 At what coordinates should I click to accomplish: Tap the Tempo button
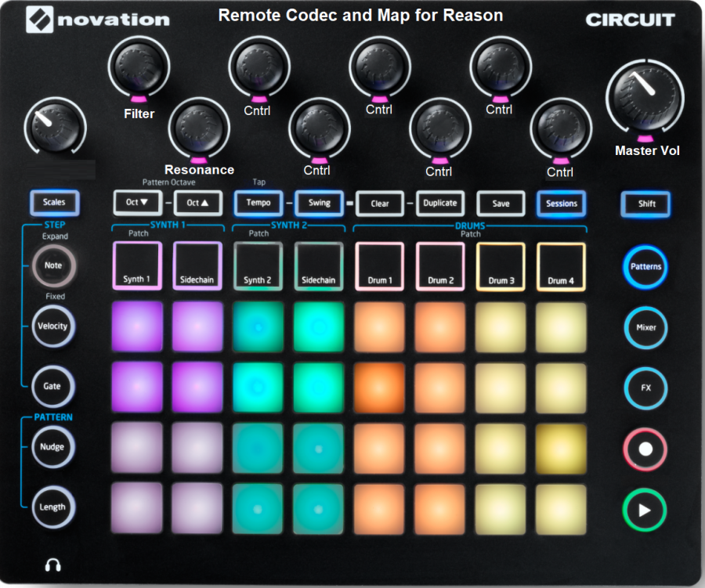pyautogui.click(x=258, y=203)
